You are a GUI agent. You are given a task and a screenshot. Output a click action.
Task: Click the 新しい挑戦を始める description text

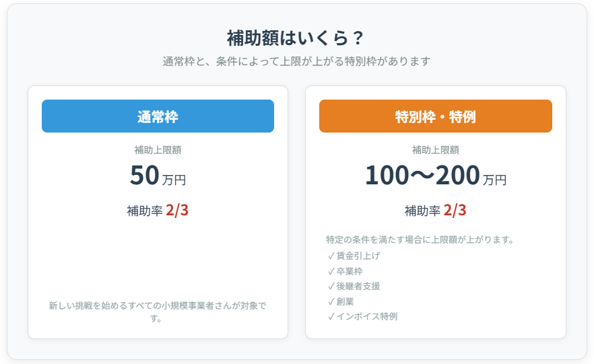tap(158, 306)
